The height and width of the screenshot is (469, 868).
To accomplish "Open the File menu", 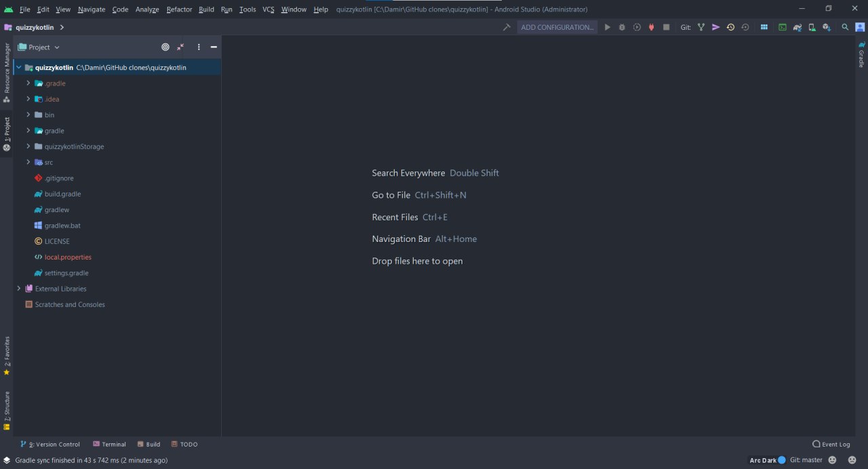I will pos(25,9).
